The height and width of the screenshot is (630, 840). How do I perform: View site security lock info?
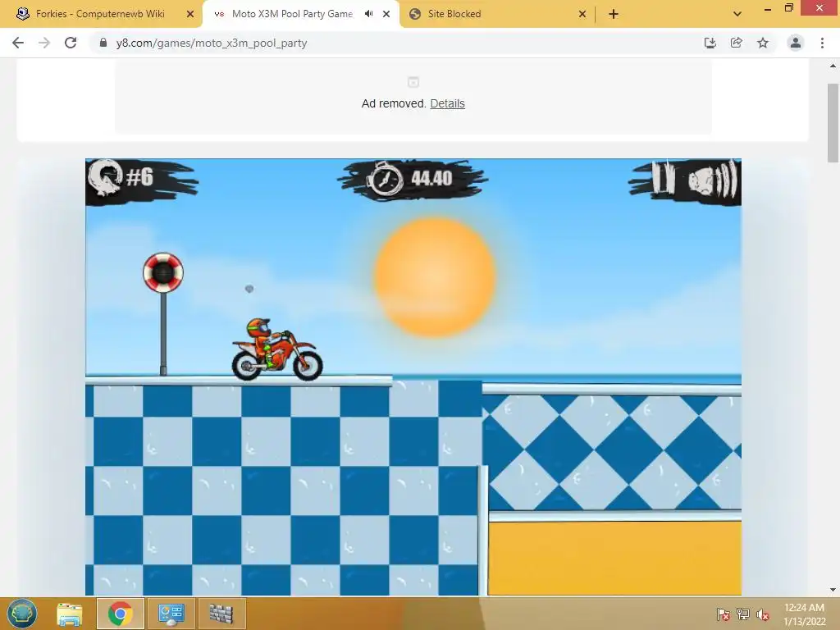click(x=103, y=43)
